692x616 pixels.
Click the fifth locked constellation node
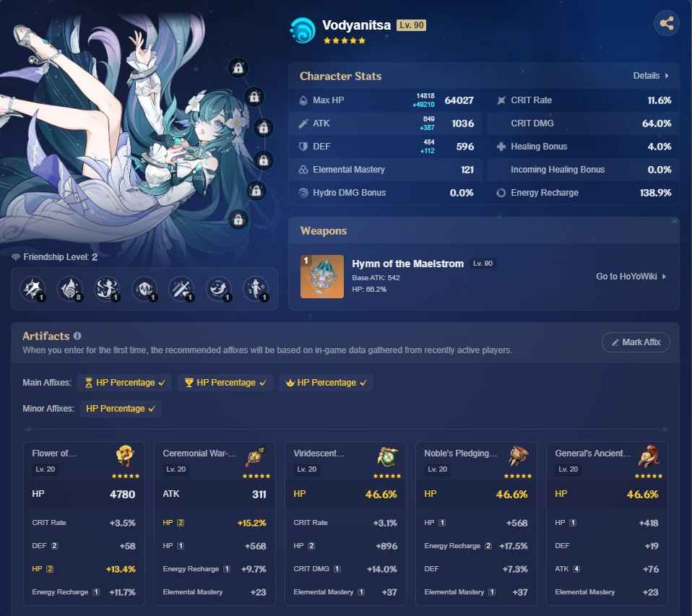click(x=256, y=191)
